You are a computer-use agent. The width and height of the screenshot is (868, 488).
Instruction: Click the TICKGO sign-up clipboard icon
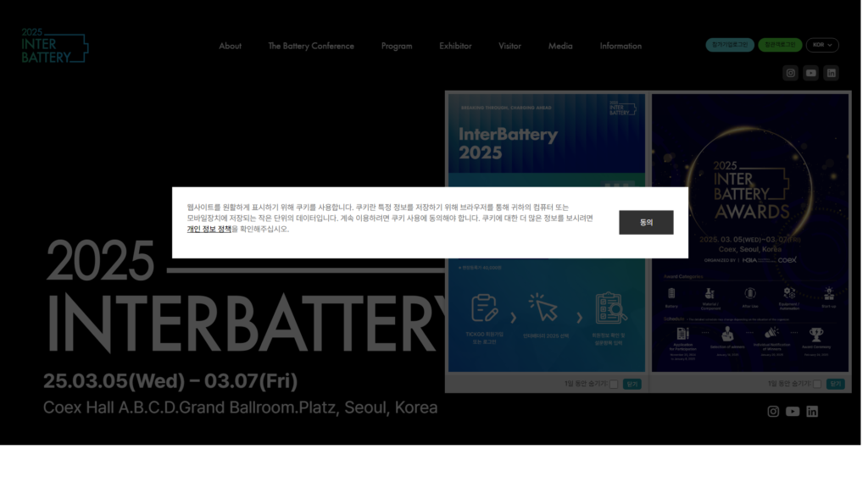click(x=484, y=308)
